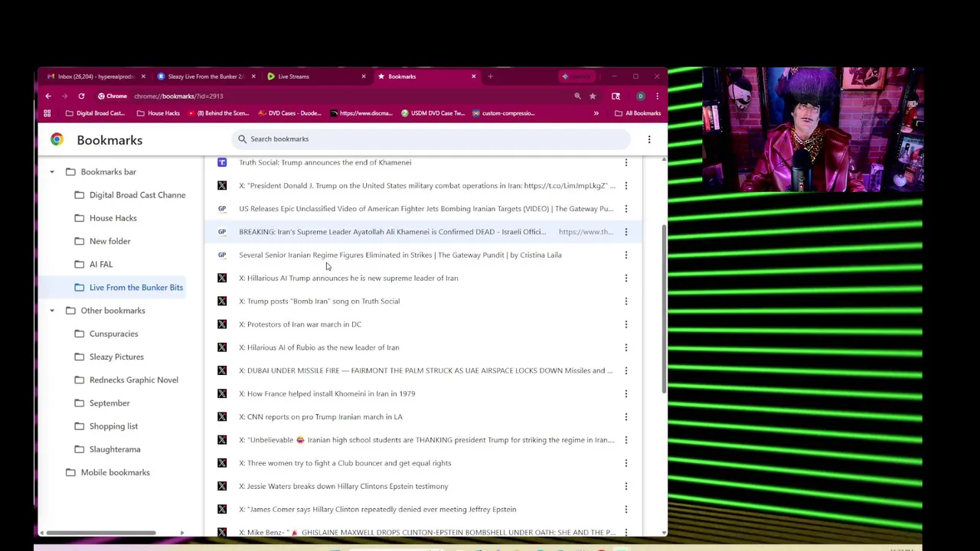Open the new tab plus button

pyautogui.click(x=491, y=77)
